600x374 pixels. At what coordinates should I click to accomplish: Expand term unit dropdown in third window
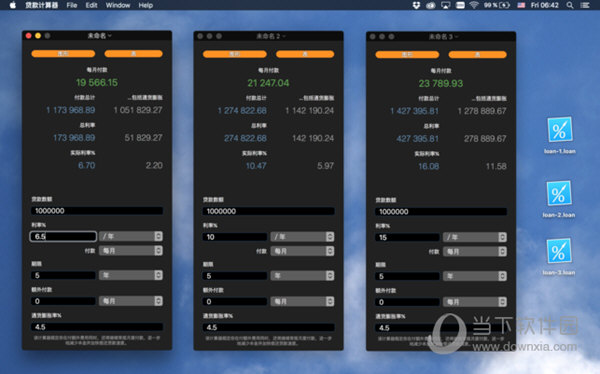(x=474, y=276)
